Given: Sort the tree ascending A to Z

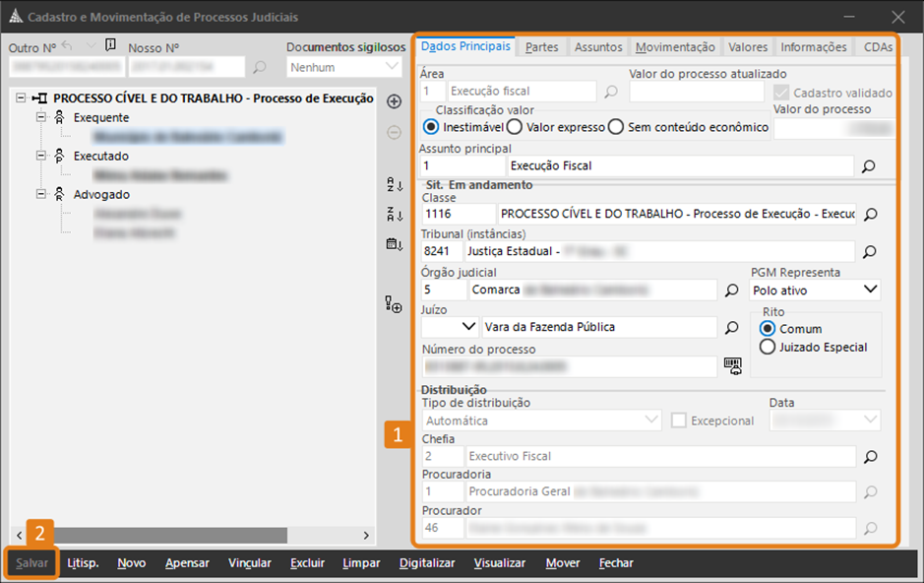Looking at the screenshot, I should pyautogui.click(x=394, y=184).
